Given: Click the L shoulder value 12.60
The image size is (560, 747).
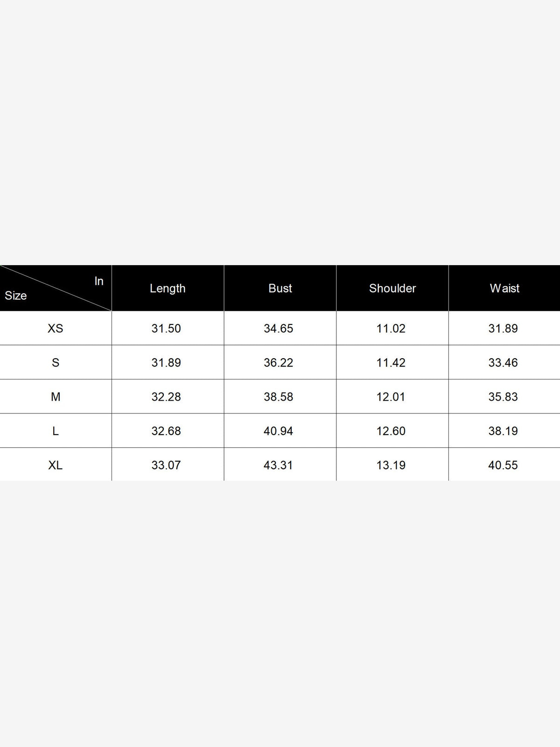Looking at the screenshot, I should coord(391,431).
